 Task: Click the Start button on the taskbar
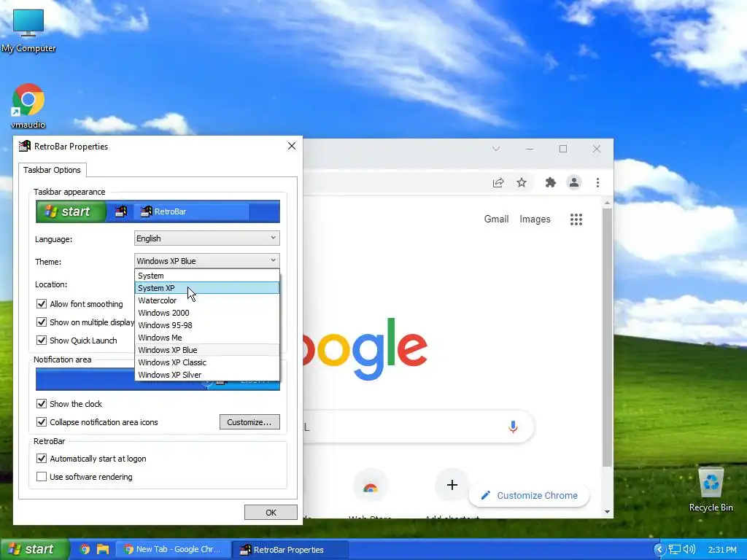[34, 549]
